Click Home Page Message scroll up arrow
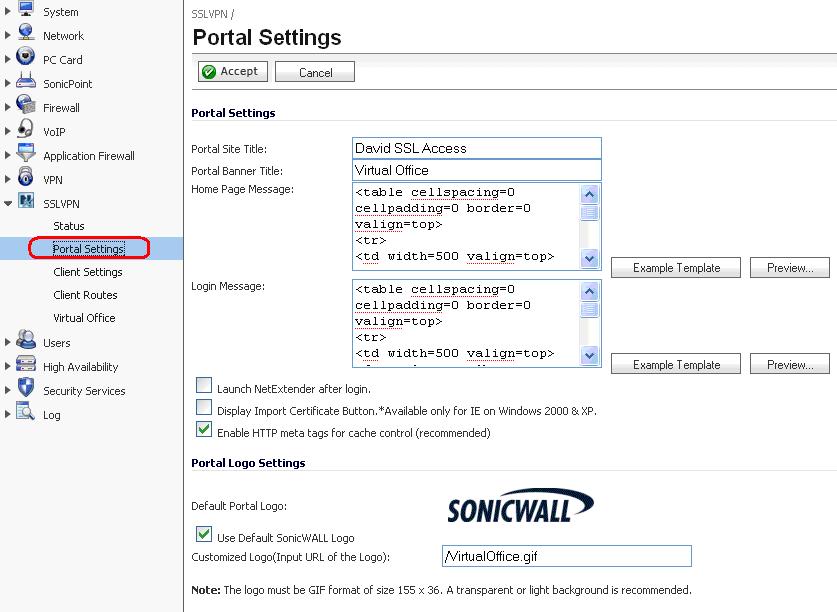This screenshot has width=837, height=612. point(589,194)
